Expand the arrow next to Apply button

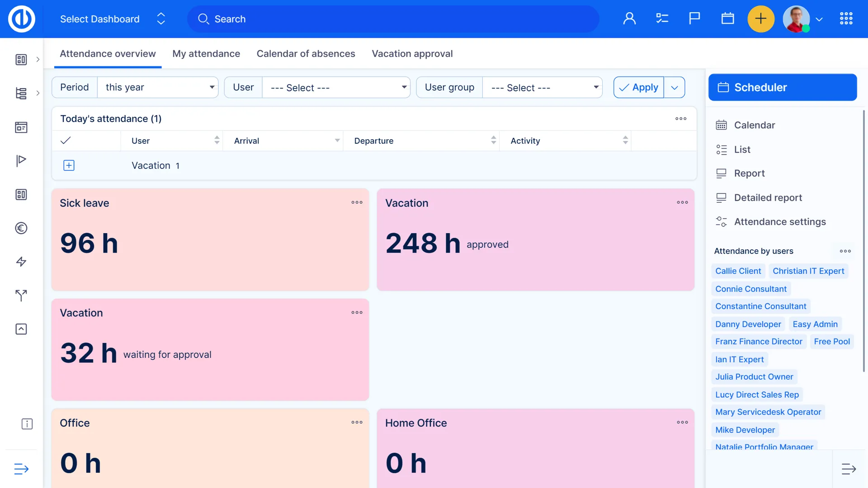pos(675,87)
